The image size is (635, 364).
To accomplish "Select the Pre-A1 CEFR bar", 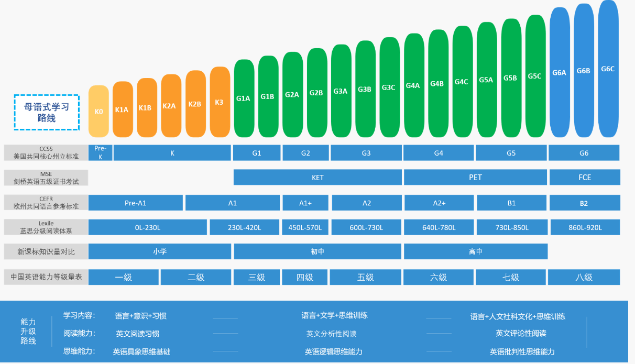I will point(135,203).
